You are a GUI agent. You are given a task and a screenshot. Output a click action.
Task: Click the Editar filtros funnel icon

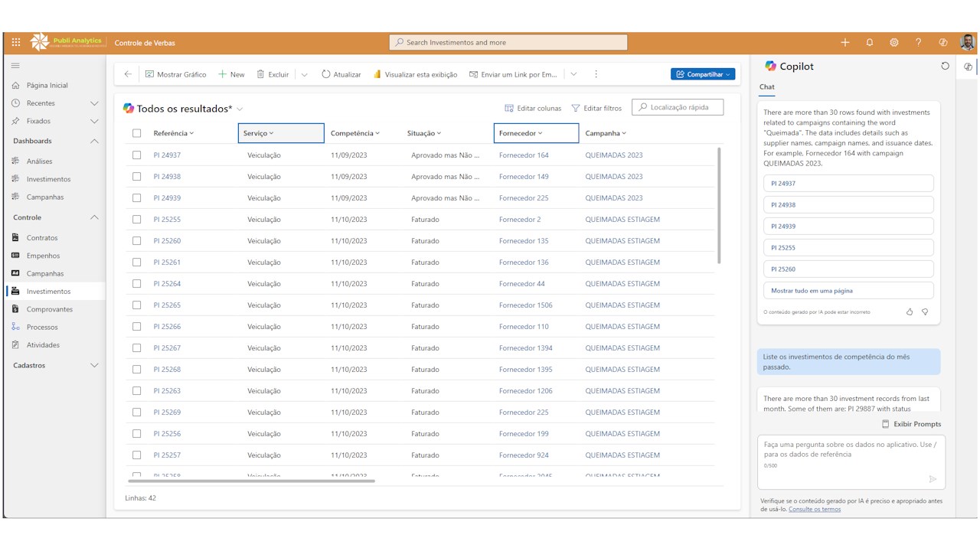pos(576,108)
